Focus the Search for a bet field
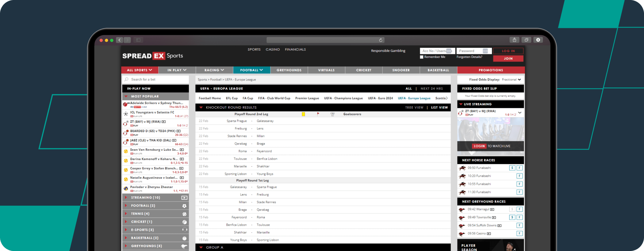 click(155, 79)
